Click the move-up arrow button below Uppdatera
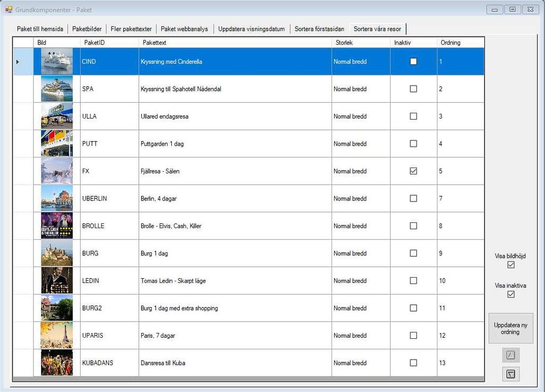 click(510, 355)
